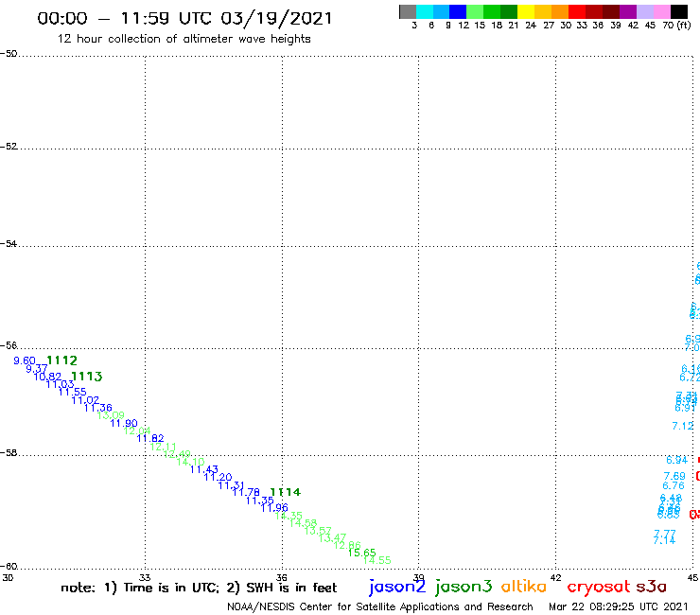Click the jason2 satellite label

[x=397, y=588]
